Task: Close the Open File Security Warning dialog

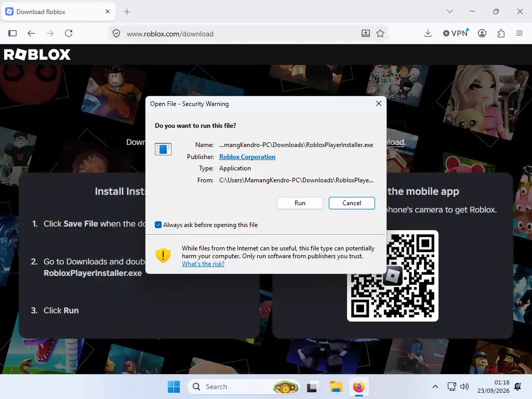Action: point(379,103)
